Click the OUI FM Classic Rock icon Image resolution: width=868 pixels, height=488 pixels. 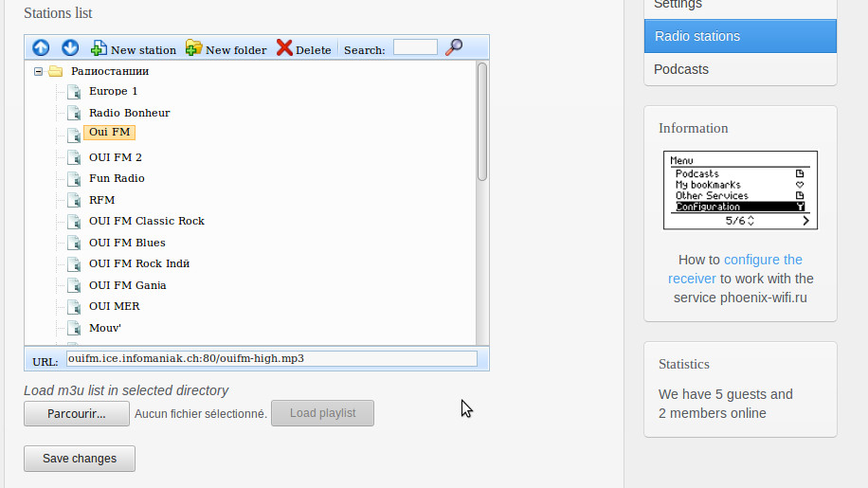(74, 222)
